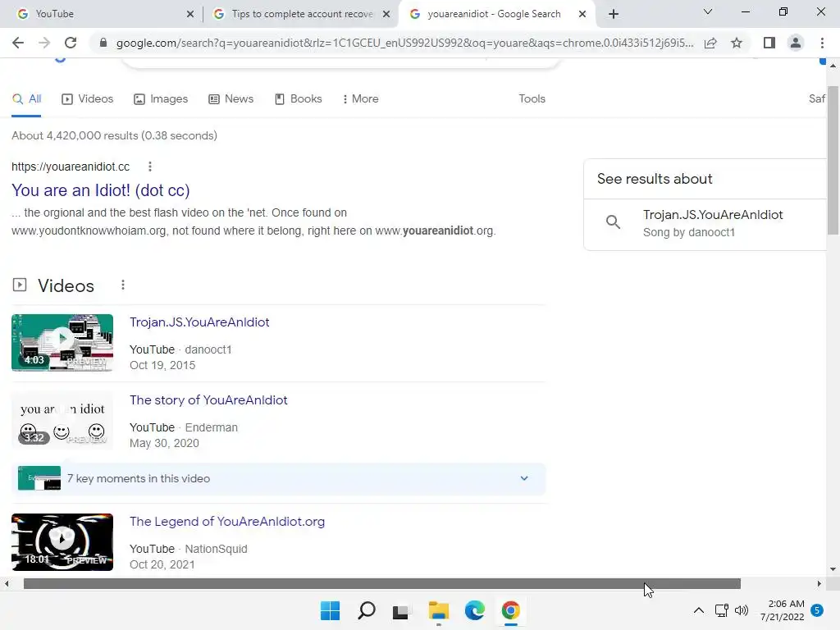Open The story of YouAreAnIdiot video link
The height and width of the screenshot is (630, 840).
(208, 400)
